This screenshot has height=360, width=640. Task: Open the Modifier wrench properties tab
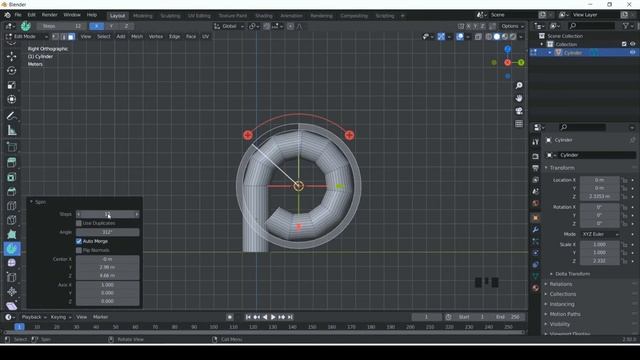pyautogui.click(x=536, y=229)
